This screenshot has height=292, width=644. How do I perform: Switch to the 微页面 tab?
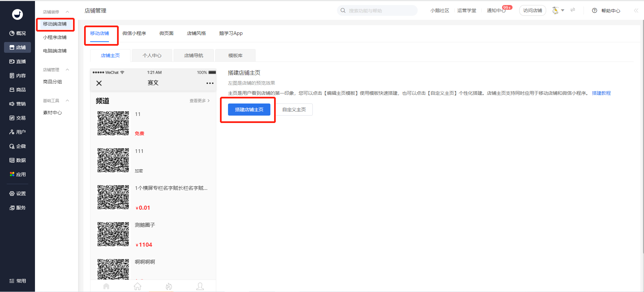click(x=166, y=33)
